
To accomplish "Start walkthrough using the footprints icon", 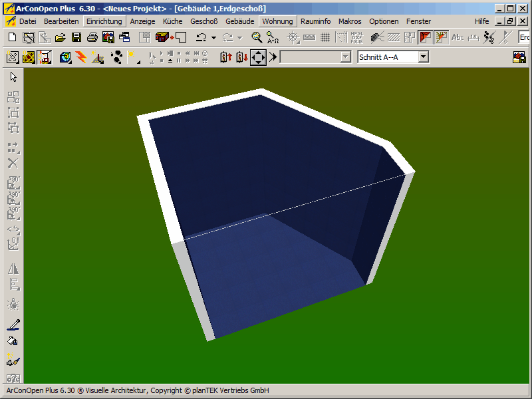I will click(x=116, y=57).
